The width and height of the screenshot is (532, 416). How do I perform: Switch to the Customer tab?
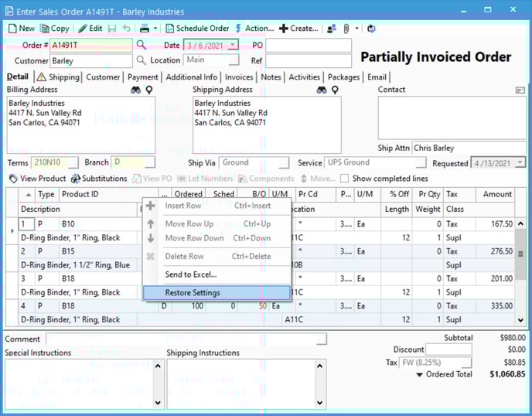click(x=103, y=77)
